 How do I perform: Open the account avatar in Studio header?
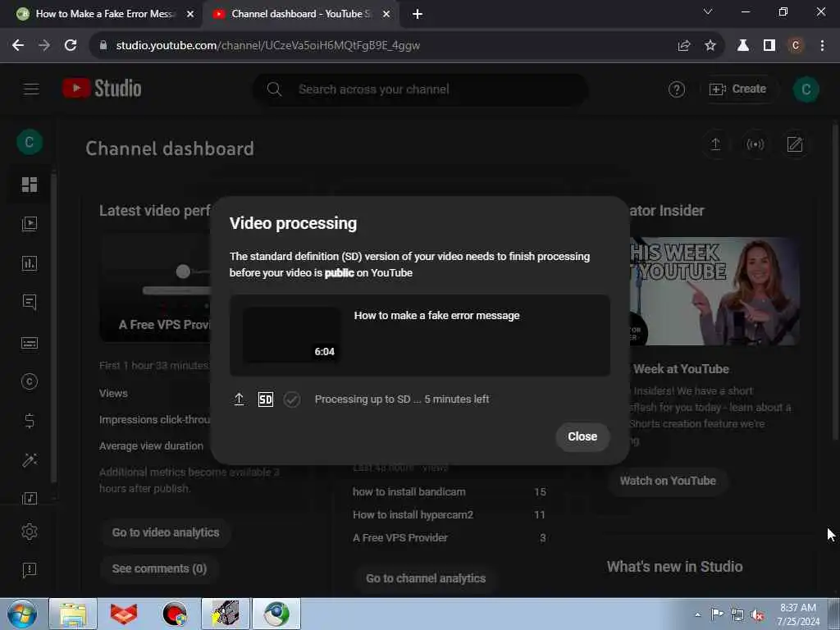[806, 89]
